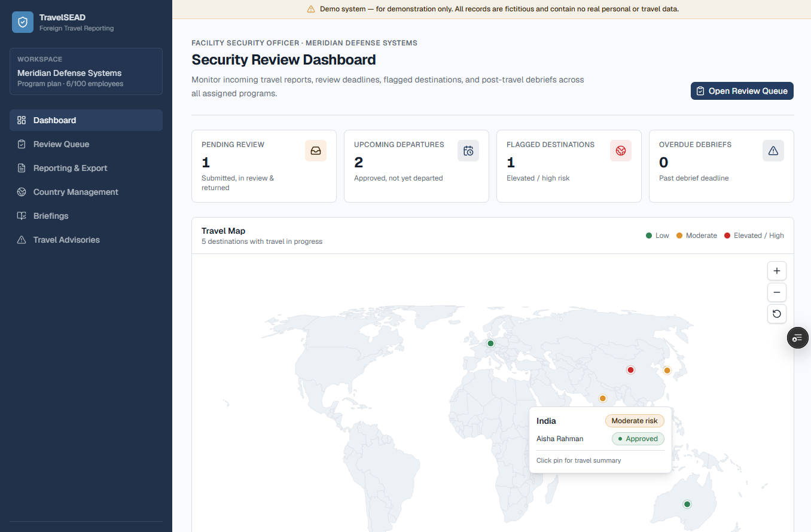Open Travel Advisories section
This screenshot has width=811, height=532.
pyautogui.click(x=86, y=240)
